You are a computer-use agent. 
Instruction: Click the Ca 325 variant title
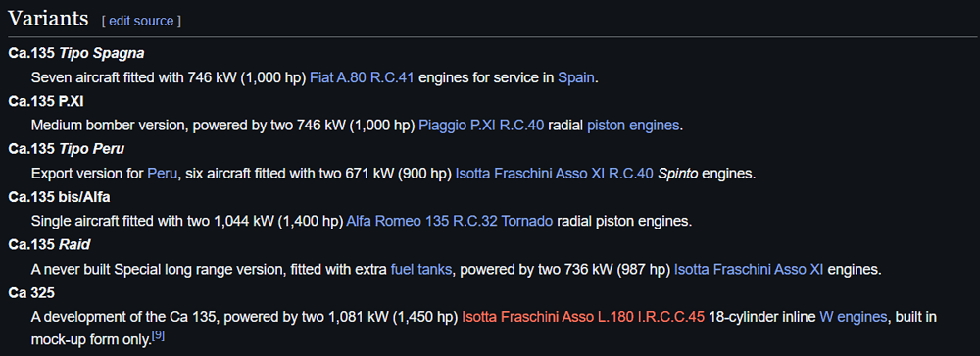coord(30,293)
